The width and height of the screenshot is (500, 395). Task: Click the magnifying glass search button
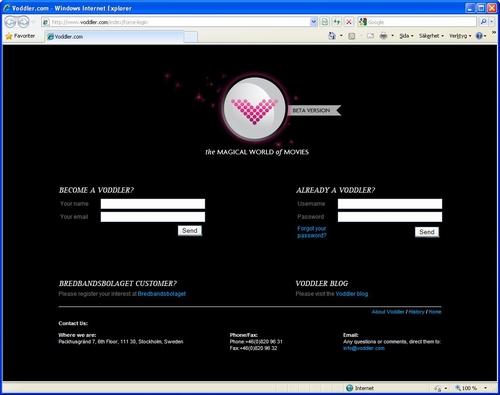483,22
